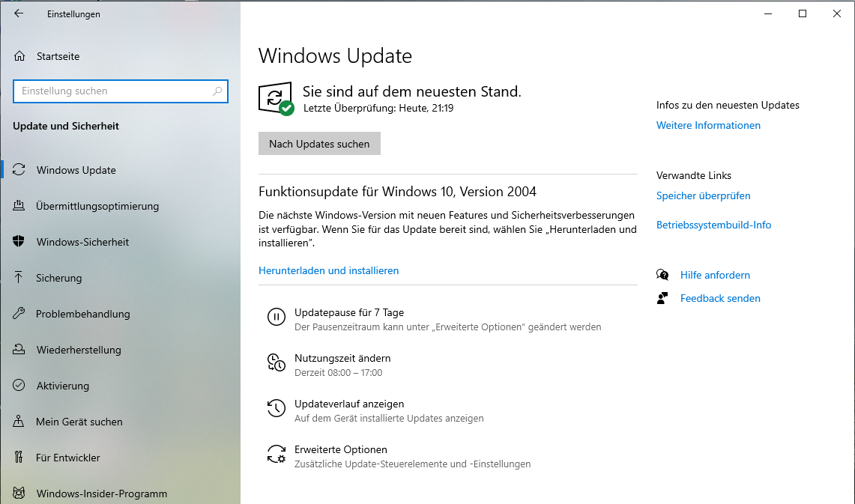
Task: Click Feedback senden link
Action: tap(720, 298)
